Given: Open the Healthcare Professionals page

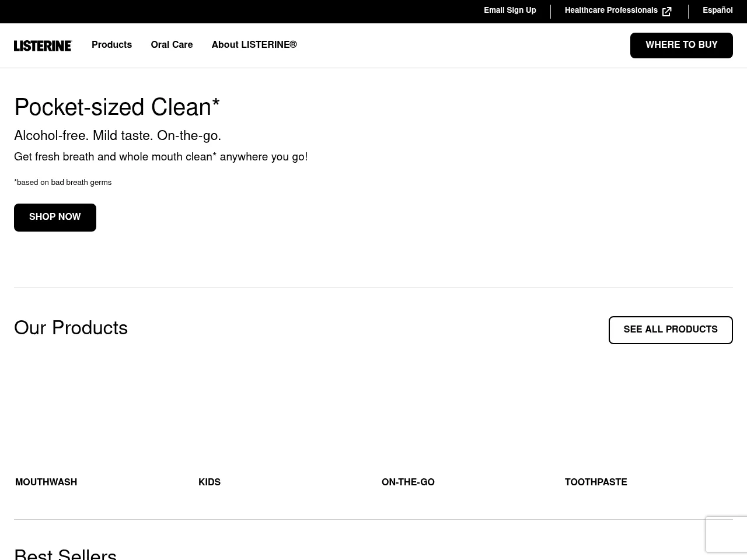Looking at the screenshot, I should pyautogui.click(x=611, y=10).
